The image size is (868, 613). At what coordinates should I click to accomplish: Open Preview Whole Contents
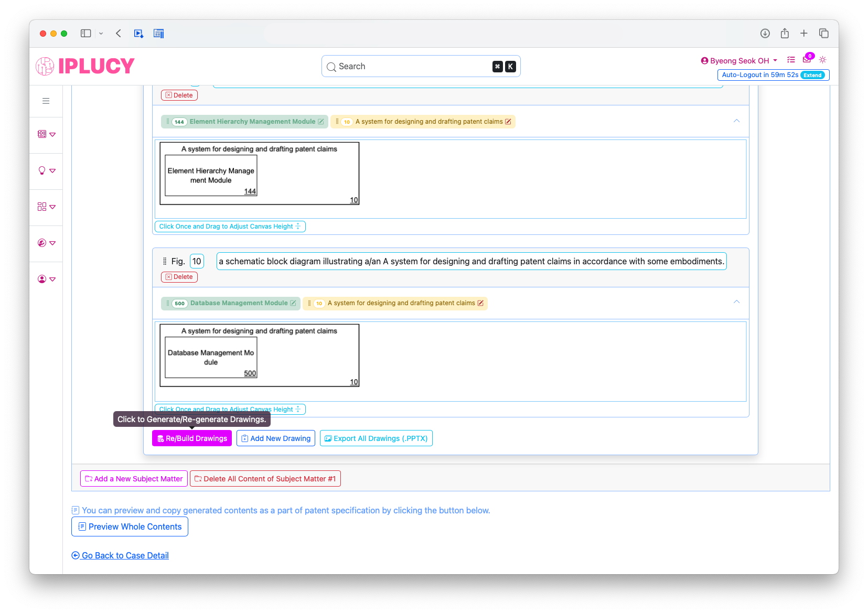130,527
